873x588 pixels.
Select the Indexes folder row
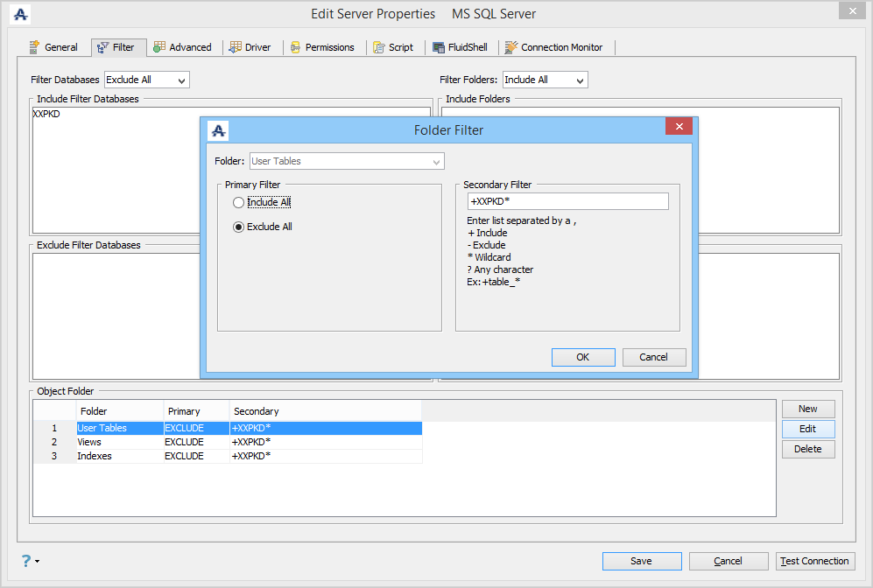coord(227,456)
